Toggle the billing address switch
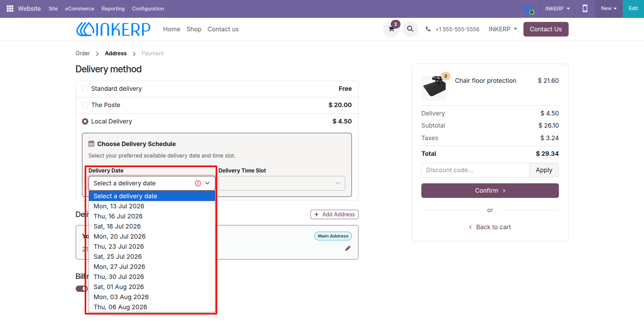 [x=82, y=289]
